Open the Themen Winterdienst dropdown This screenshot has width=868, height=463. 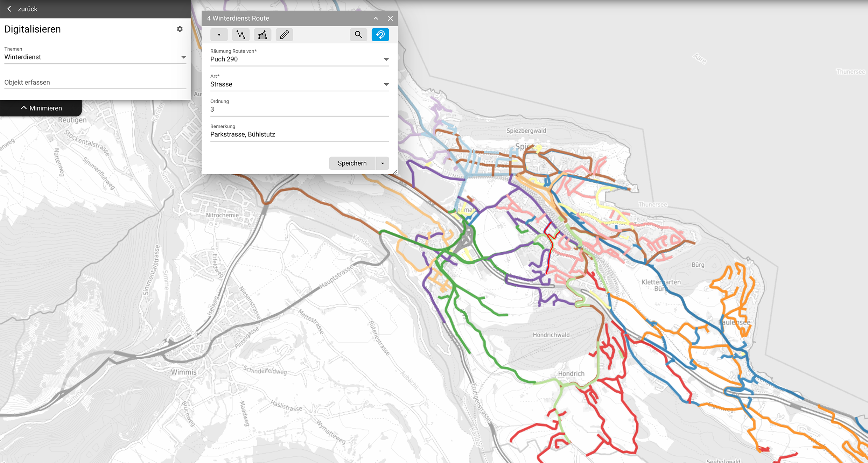pyautogui.click(x=183, y=57)
